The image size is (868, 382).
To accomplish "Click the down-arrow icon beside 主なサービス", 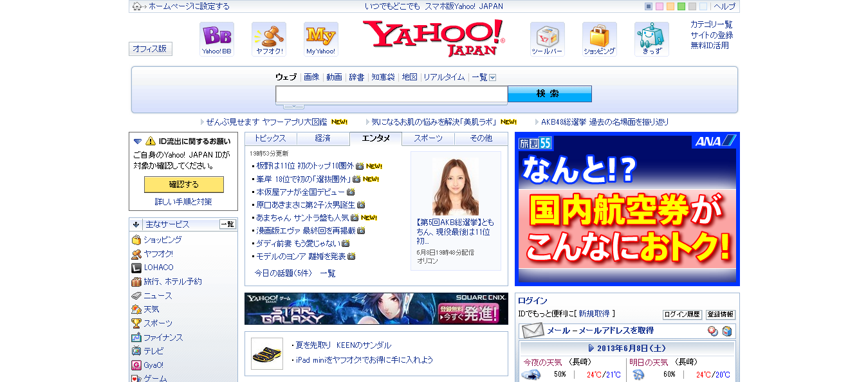I will (x=136, y=224).
